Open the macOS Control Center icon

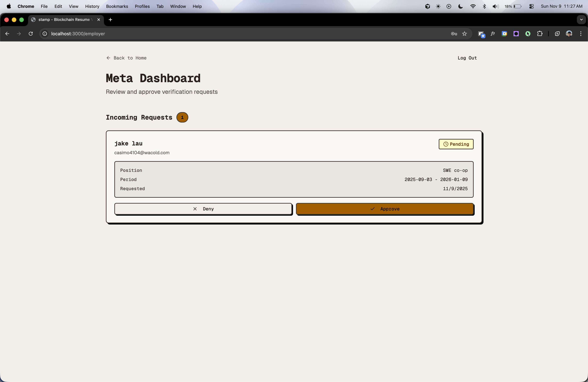click(531, 6)
